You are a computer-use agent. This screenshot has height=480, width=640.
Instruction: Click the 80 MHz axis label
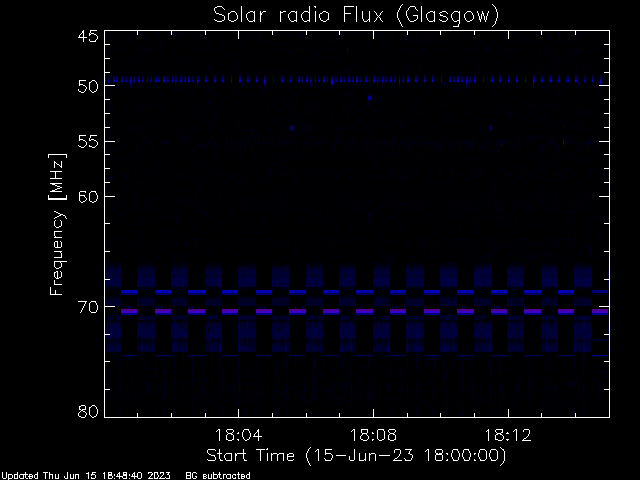tap(88, 411)
